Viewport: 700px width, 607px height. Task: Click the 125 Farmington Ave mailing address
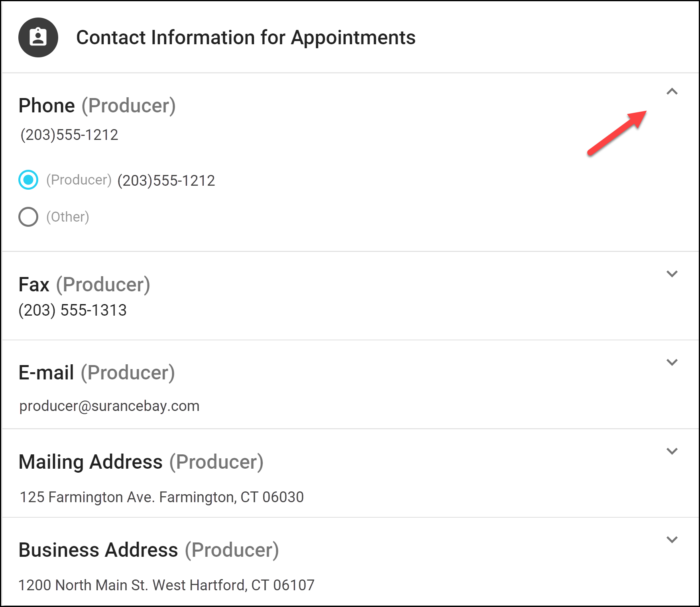(x=162, y=497)
